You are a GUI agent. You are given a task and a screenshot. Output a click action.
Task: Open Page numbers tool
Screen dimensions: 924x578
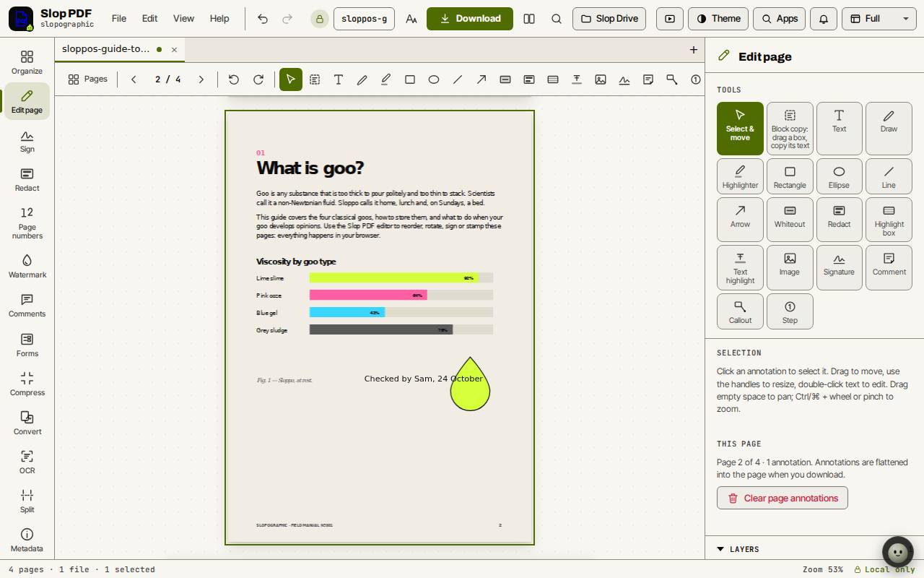pyautogui.click(x=27, y=223)
